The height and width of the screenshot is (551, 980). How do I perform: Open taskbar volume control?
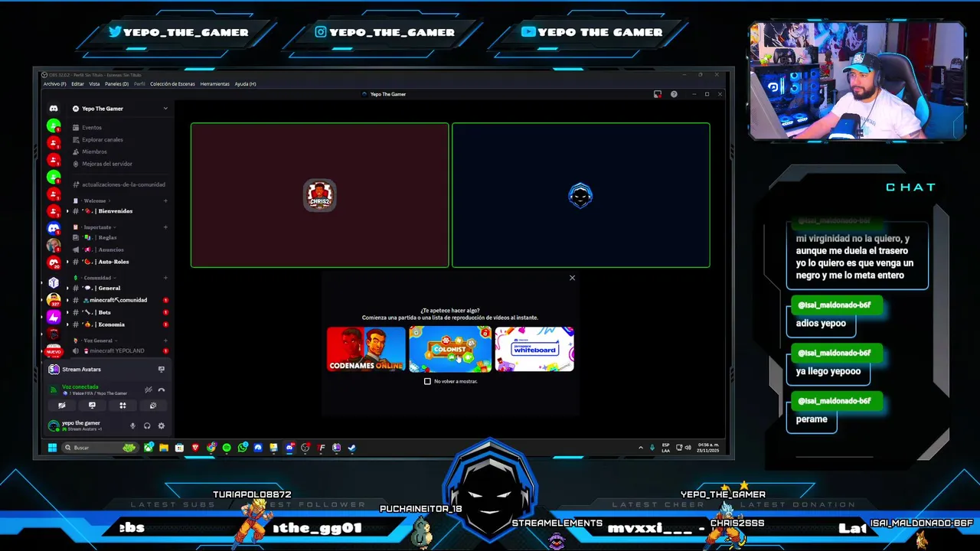click(x=688, y=448)
